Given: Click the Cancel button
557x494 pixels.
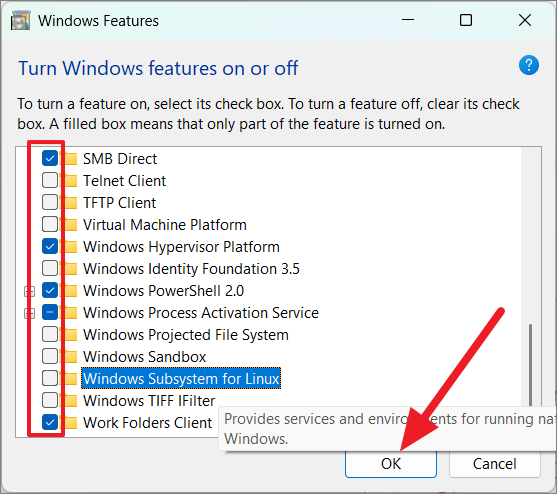Looking at the screenshot, I should pos(494,464).
